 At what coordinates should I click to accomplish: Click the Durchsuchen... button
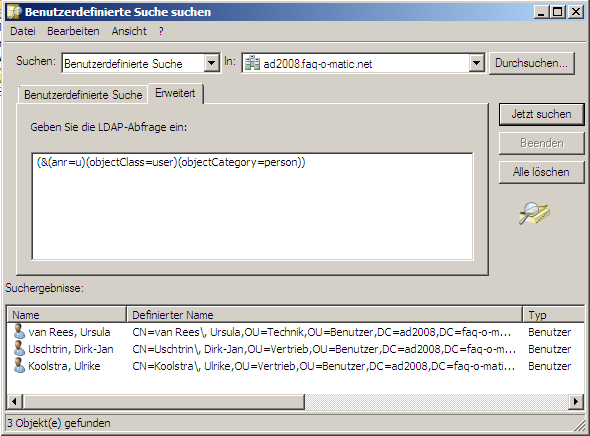coord(531,63)
